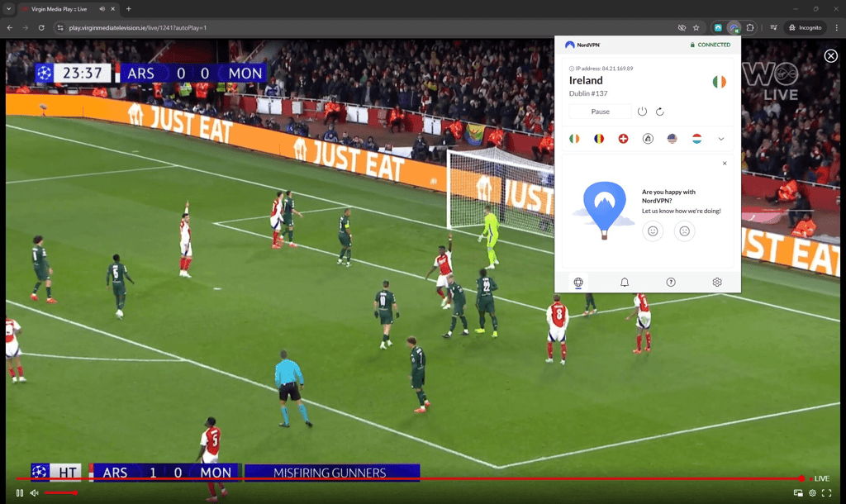The width and height of the screenshot is (846, 504).
Task: Click the red video progress bar
Action: 410,478
